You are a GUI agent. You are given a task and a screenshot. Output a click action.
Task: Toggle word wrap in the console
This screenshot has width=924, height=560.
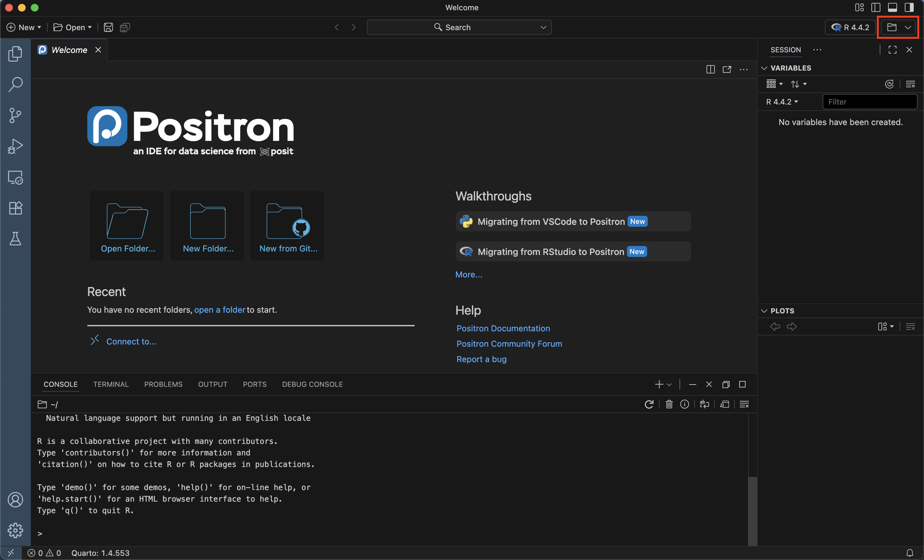pyautogui.click(x=704, y=404)
